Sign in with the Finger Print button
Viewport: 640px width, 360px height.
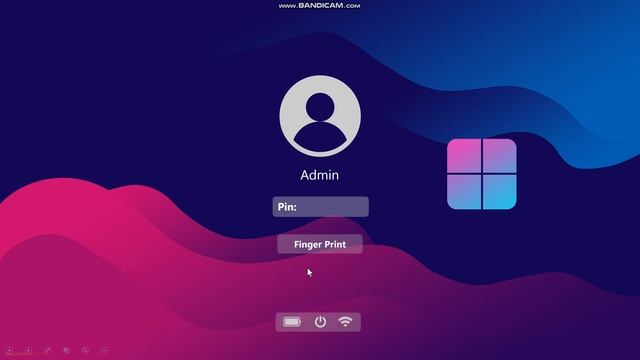pos(320,244)
